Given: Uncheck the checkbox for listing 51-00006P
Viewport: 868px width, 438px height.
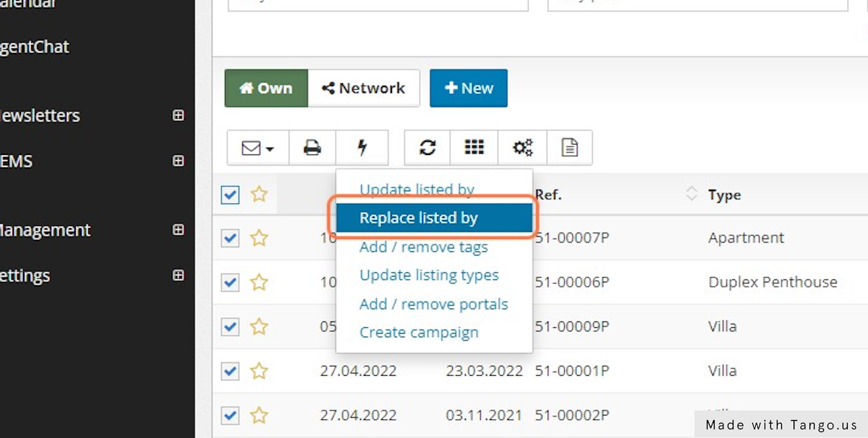Looking at the screenshot, I should [x=230, y=282].
